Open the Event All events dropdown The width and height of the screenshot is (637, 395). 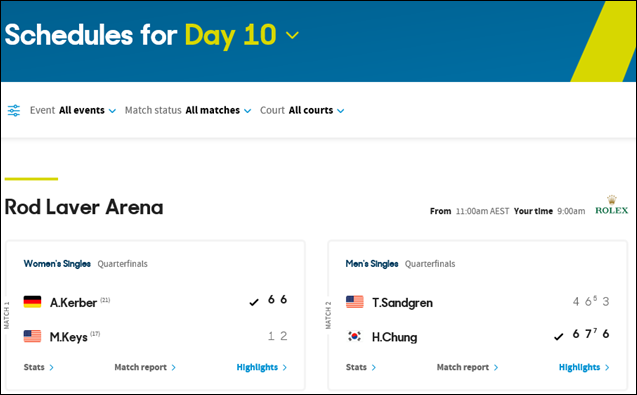(73, 111)
